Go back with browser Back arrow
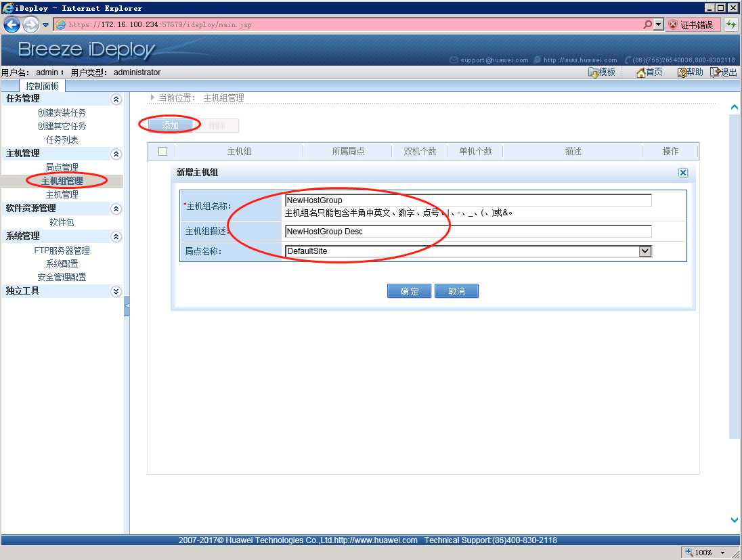This screenshot has height=560, width=742. [x=12, y=24]
